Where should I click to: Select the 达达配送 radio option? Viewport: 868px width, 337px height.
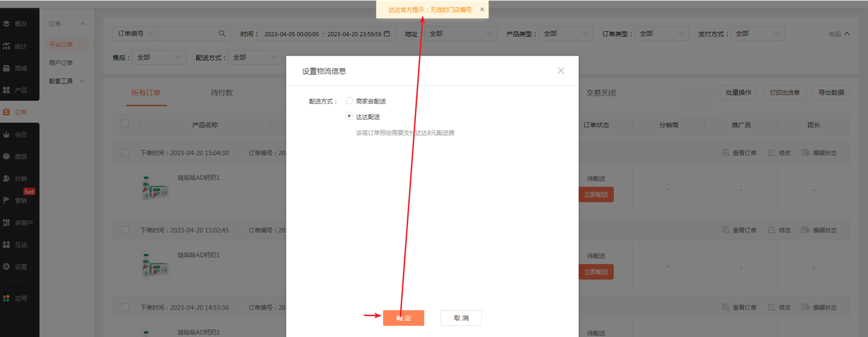(349, 116)
